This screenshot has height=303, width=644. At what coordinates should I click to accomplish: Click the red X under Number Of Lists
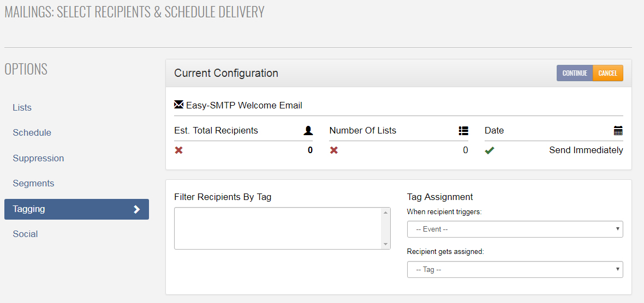334,150
